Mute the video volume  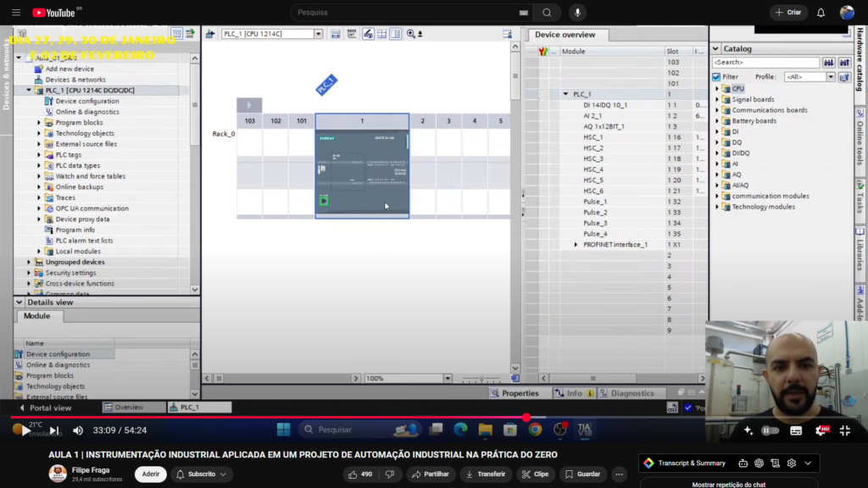pos(77,430)
